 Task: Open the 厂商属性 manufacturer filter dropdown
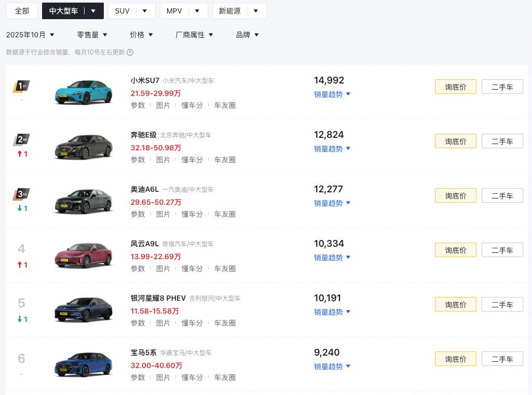[195, 35]
